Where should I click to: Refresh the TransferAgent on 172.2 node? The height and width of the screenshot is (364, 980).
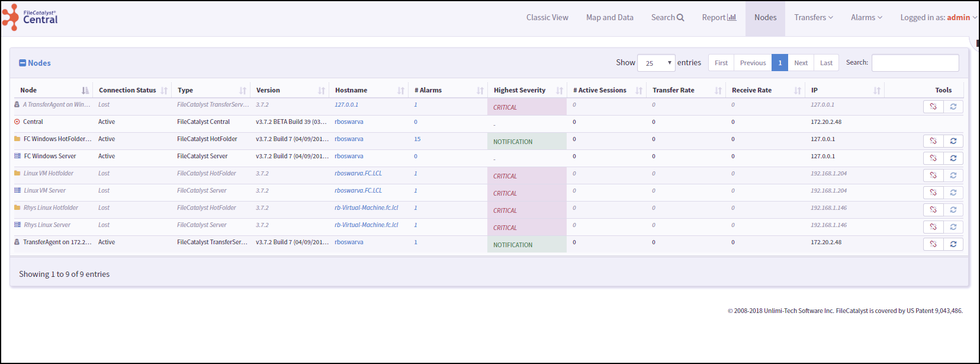coord(953,244)
